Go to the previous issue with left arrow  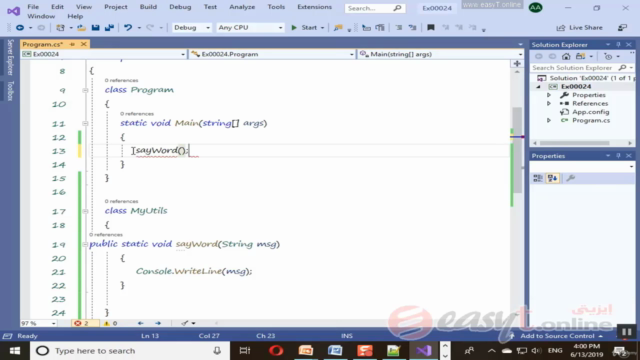click(x=140, y=323)
